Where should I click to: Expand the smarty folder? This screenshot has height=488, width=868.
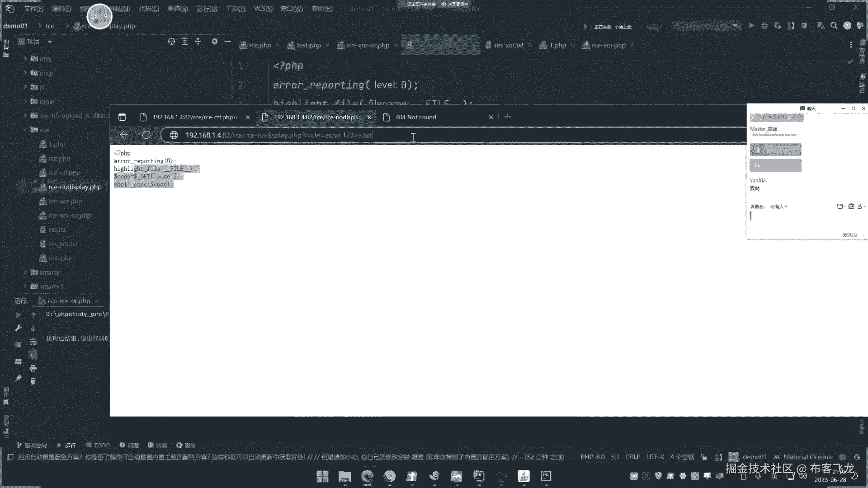pyautogui.click(x=26, y=272)
